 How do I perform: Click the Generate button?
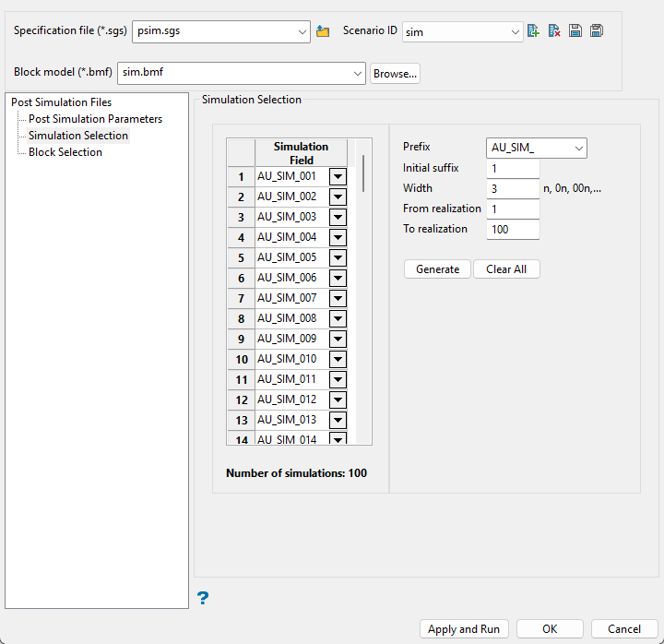[x=437, y=269]
